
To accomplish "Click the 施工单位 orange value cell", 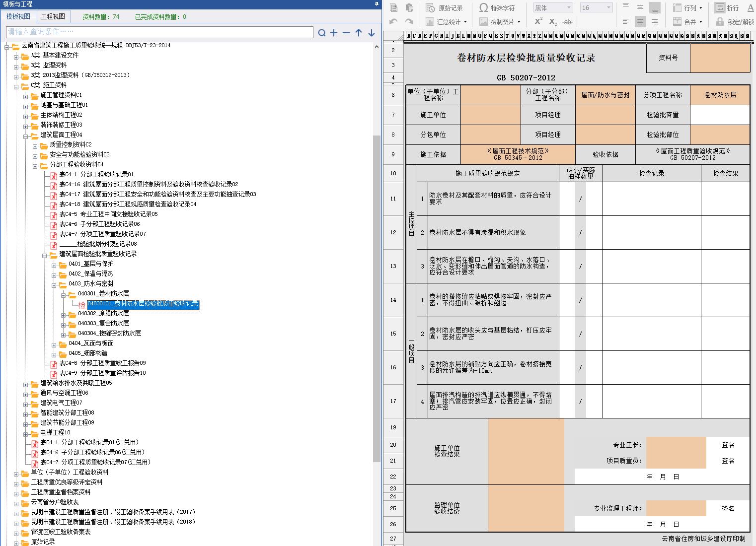I will point(491,115).
